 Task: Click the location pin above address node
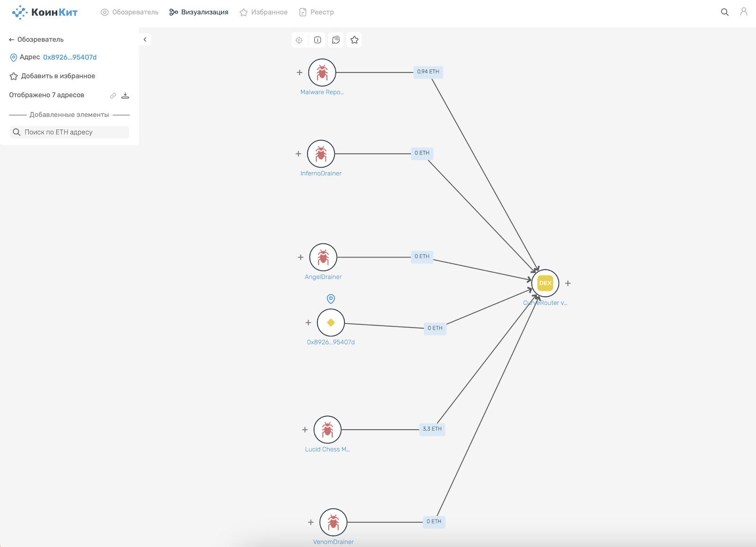331,299
